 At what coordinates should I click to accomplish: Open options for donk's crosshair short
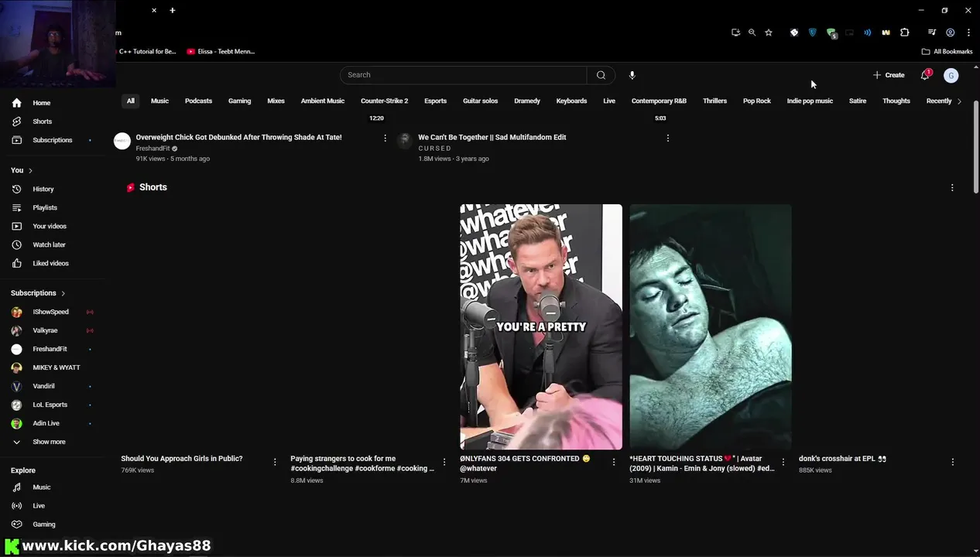click(953, 462)
